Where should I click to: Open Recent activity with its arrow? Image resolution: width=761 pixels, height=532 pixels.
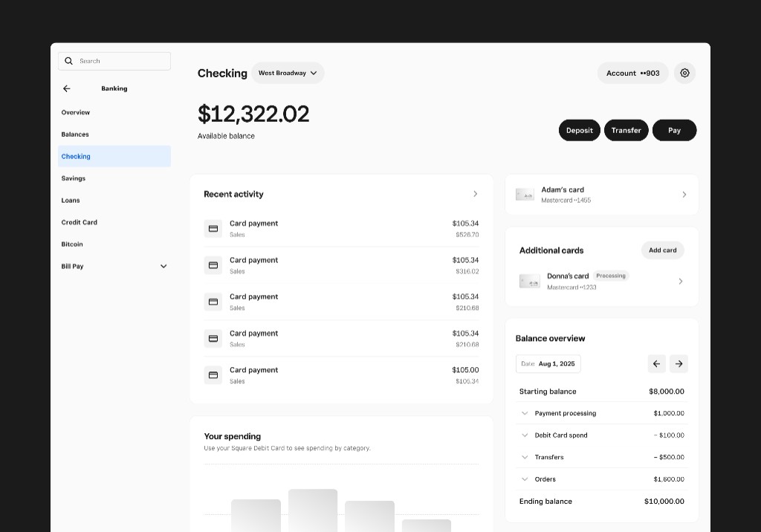pos(475,194)
